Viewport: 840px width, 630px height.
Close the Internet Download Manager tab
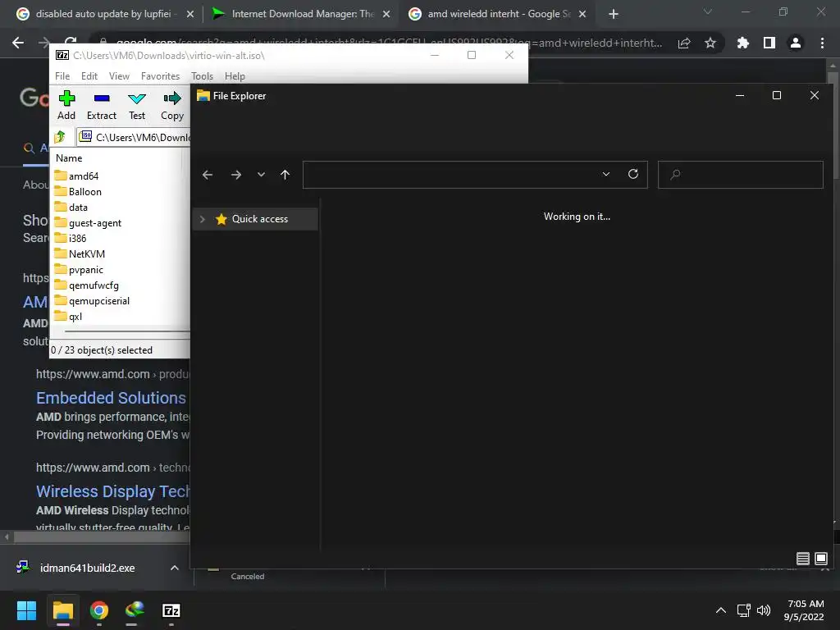pos(386,14)
